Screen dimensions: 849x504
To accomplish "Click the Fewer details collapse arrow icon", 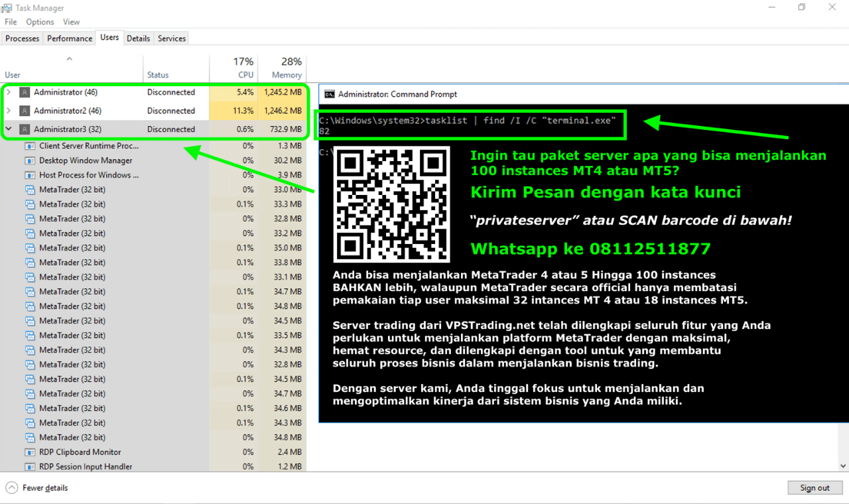I will point(11,488).
